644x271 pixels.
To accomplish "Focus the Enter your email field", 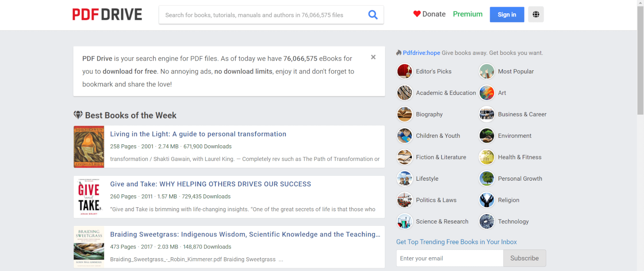I will 450,258.
